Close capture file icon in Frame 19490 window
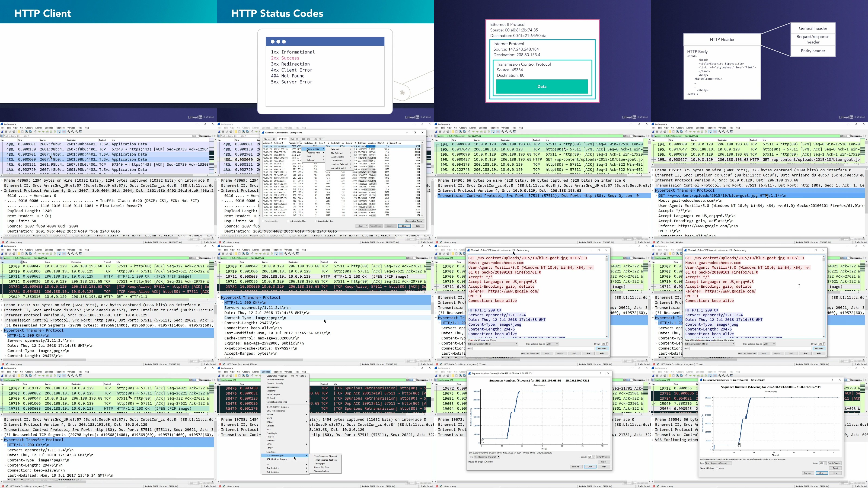 coord(461,132)
